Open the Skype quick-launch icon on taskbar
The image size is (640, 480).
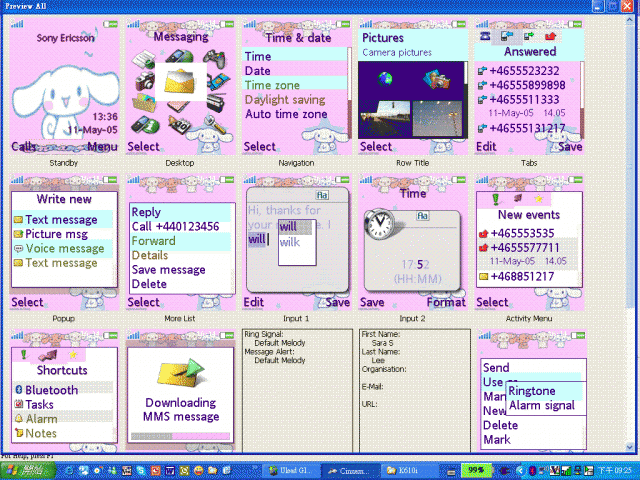141,471
